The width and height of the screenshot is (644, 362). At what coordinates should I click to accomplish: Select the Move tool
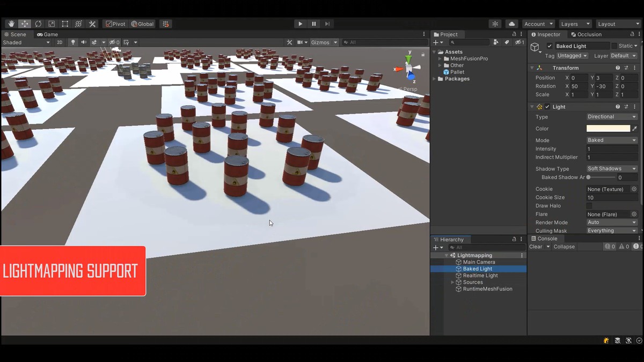[25, 24]
